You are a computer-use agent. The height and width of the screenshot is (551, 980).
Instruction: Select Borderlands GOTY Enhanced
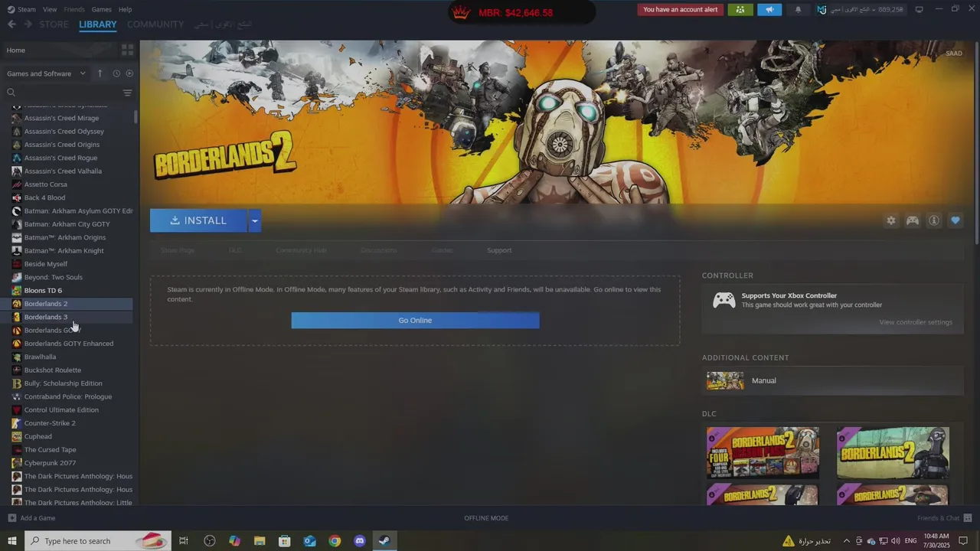point(67,344)
